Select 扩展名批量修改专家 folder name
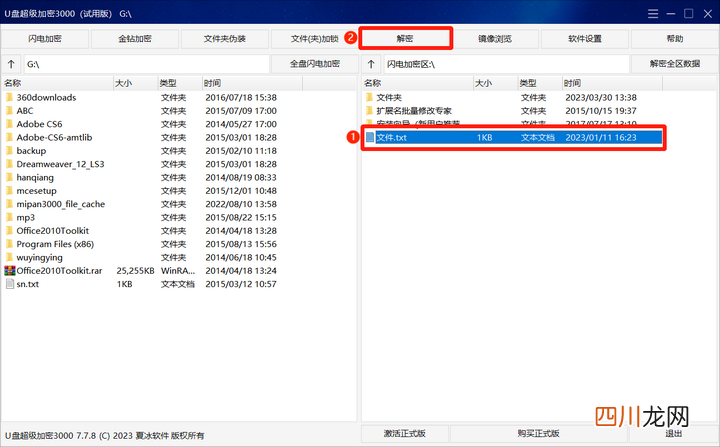The image size is (720, 447). (x=414, y=111)
